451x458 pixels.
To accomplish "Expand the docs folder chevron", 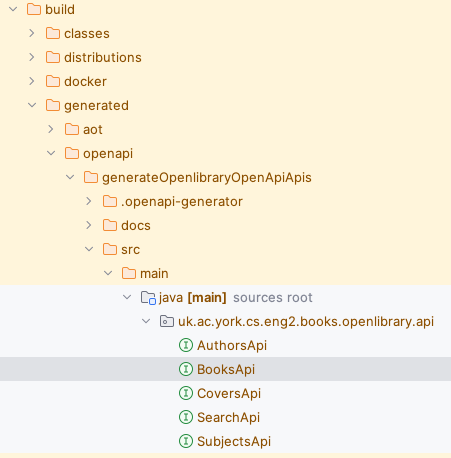I will pyautogui.click(x=89, y=225).
